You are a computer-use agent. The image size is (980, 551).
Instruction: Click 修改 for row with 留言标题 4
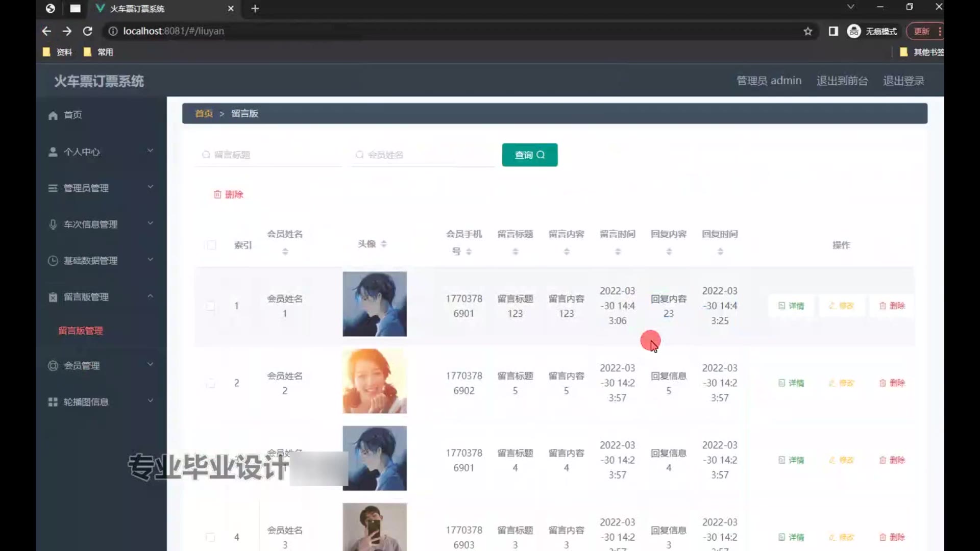(841, 460)
